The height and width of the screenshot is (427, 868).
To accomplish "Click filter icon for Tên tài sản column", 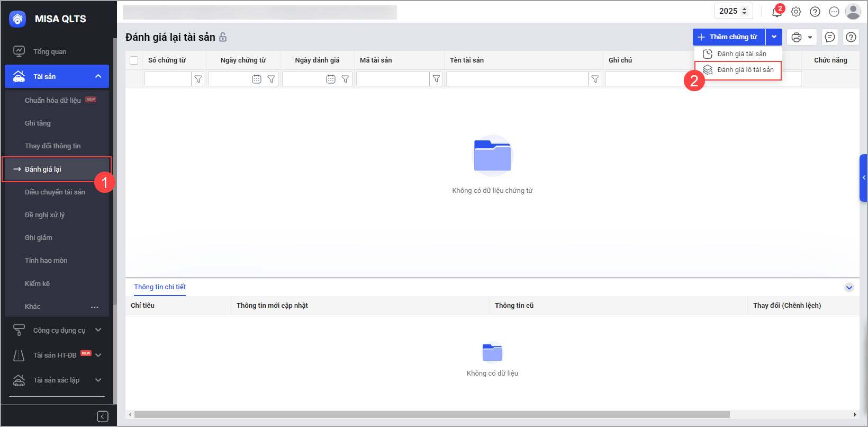I will pos(595,79).
